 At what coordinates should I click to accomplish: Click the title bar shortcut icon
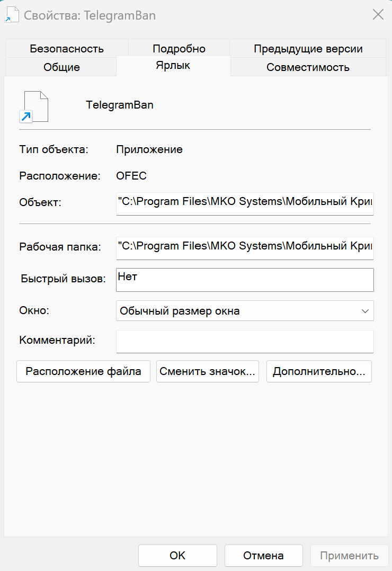tap(12, 15)
